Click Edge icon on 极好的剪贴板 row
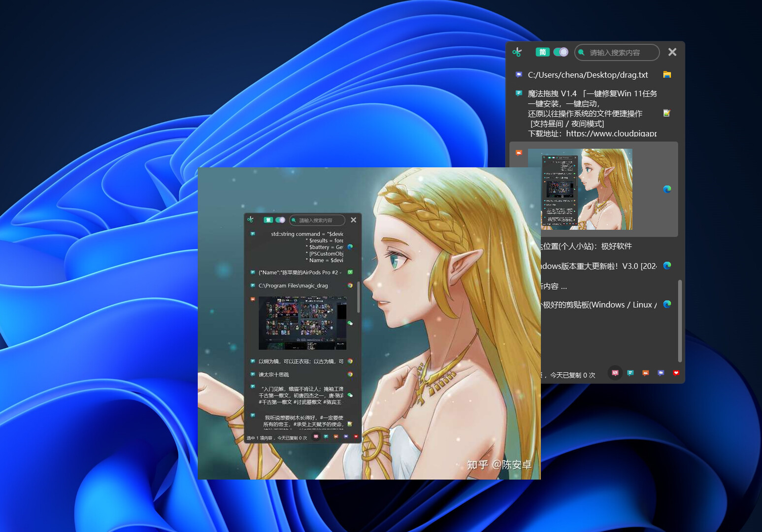Screen dimensions: 762x532 pos(667,304)
